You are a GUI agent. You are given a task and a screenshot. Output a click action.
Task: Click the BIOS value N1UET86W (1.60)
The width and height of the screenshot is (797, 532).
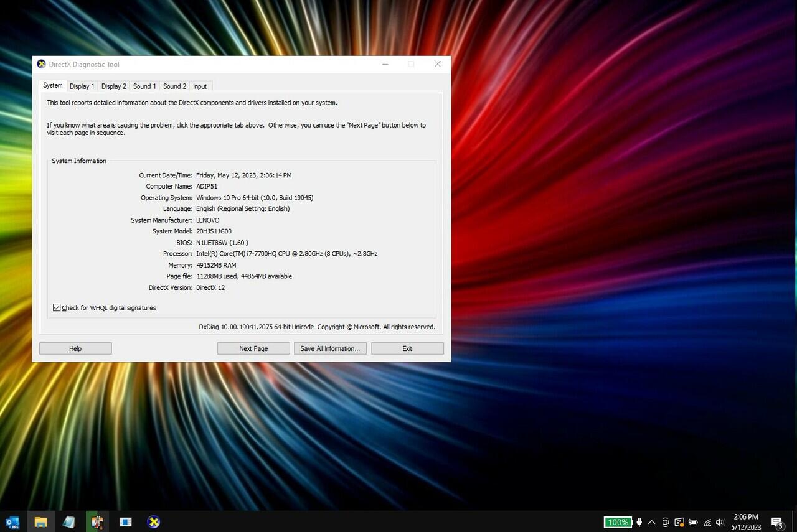222,242
